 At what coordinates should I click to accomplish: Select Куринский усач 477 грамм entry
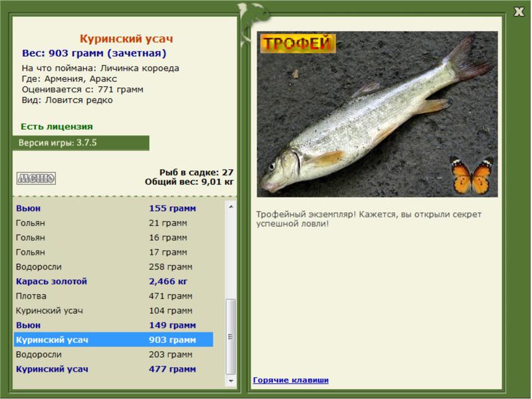113,369
